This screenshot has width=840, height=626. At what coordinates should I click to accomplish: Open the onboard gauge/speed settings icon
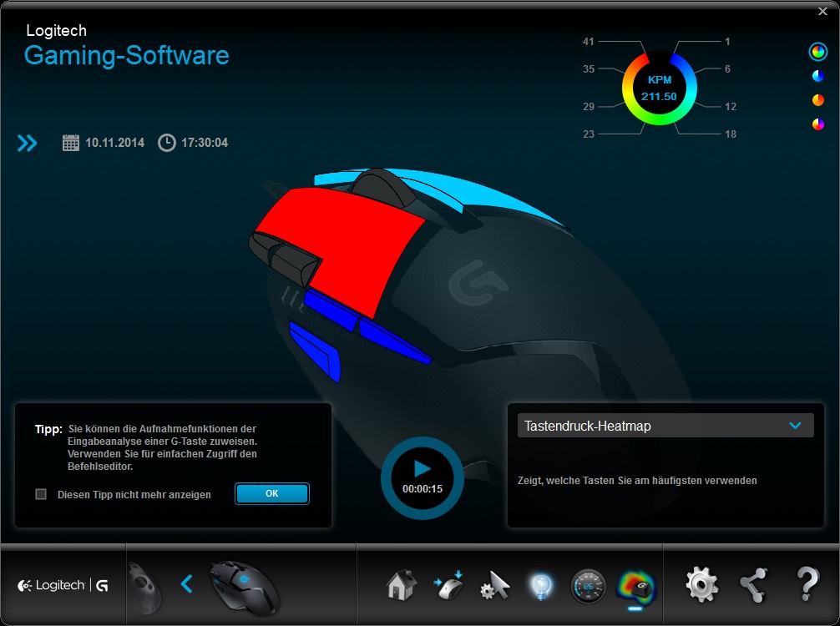click(588, 587)
